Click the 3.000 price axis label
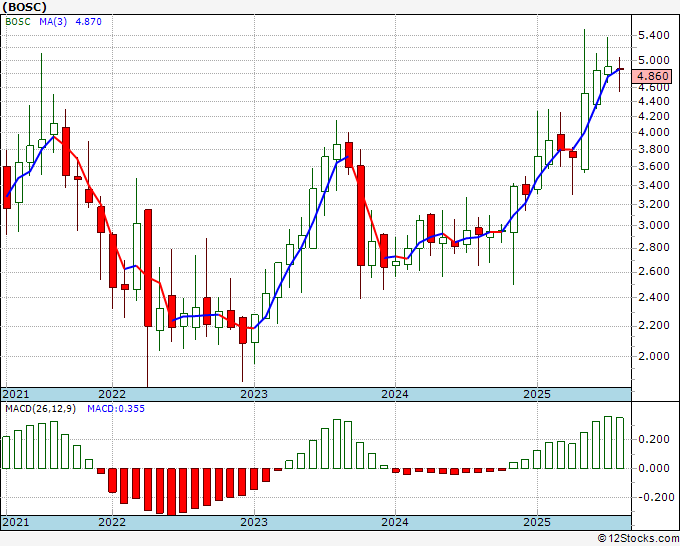This screenshot has height=546, width=680. pos(653,226)
